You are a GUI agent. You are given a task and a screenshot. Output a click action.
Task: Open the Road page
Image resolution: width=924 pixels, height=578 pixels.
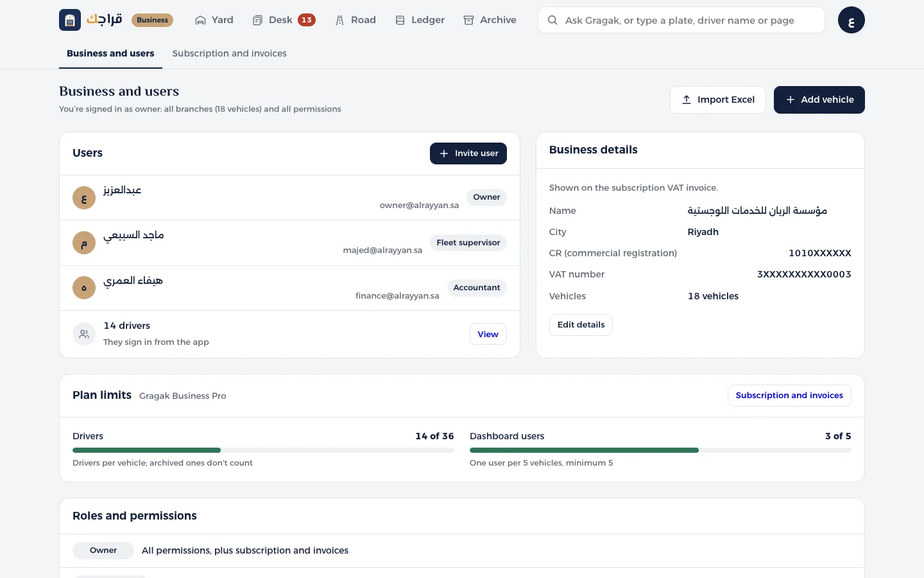click(355, 20)
